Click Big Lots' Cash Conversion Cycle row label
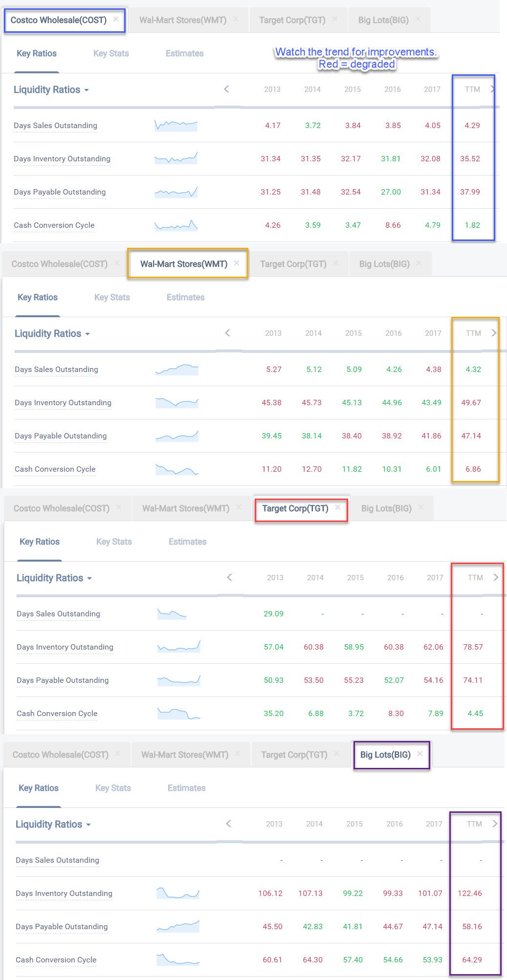The height and width of the screenshot is (980, 507). point(56,959)
